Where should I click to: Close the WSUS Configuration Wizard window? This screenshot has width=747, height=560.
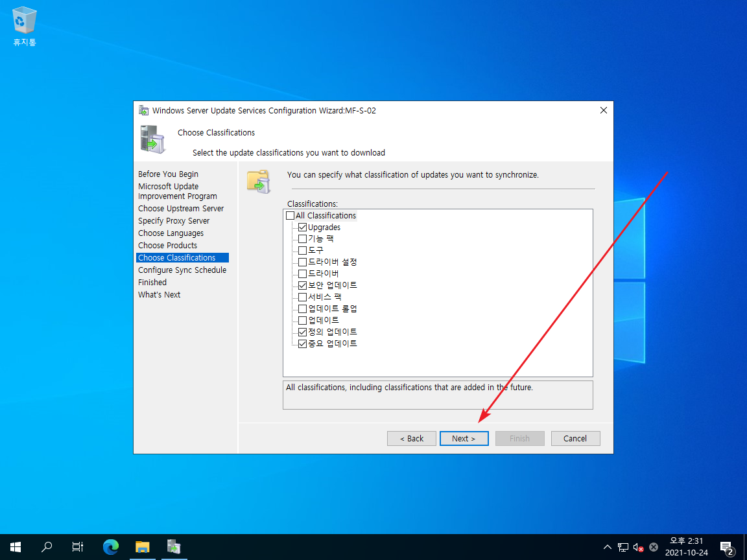[x=604, y=110]
